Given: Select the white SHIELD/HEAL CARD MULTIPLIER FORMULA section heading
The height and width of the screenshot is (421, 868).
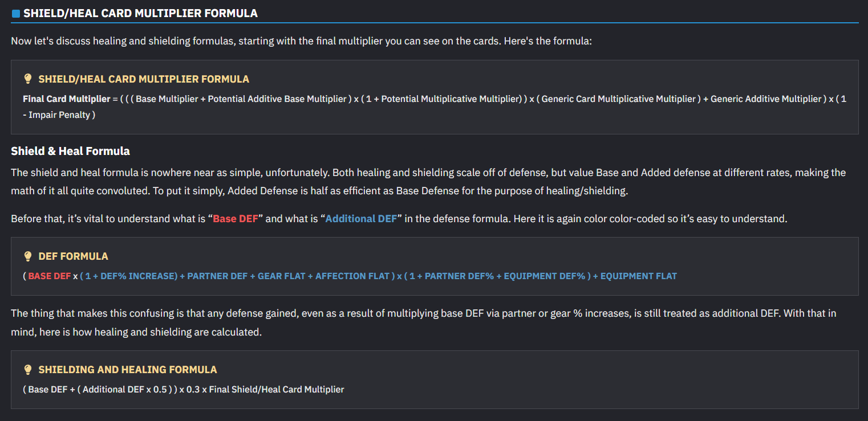Looking at the screenshot, I should pyautogui.click(x=140, y=13).
